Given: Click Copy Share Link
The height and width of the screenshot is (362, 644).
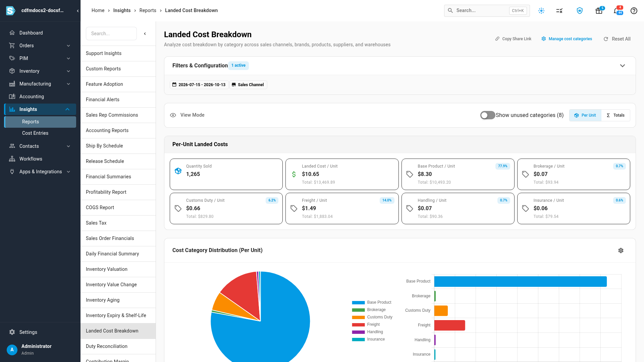Looking at the screenshot, I should point(513,39).
